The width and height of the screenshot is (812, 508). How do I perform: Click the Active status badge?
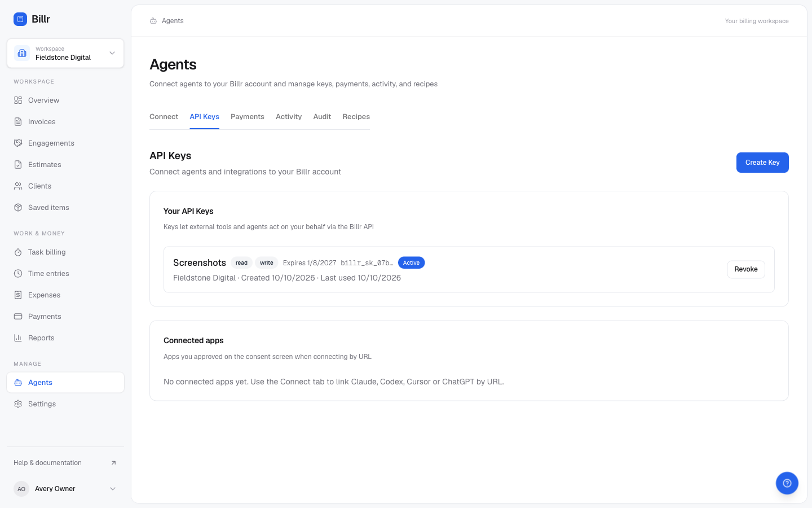412,263
